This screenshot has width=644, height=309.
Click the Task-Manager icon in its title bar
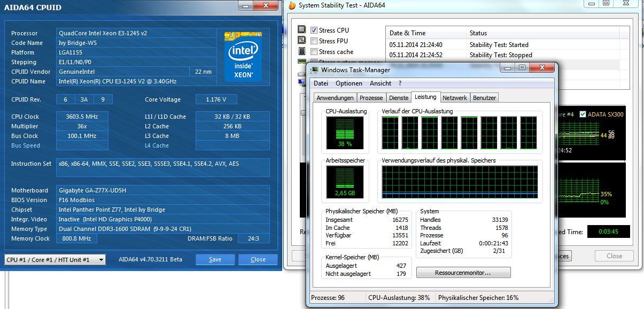coord(314,70)
